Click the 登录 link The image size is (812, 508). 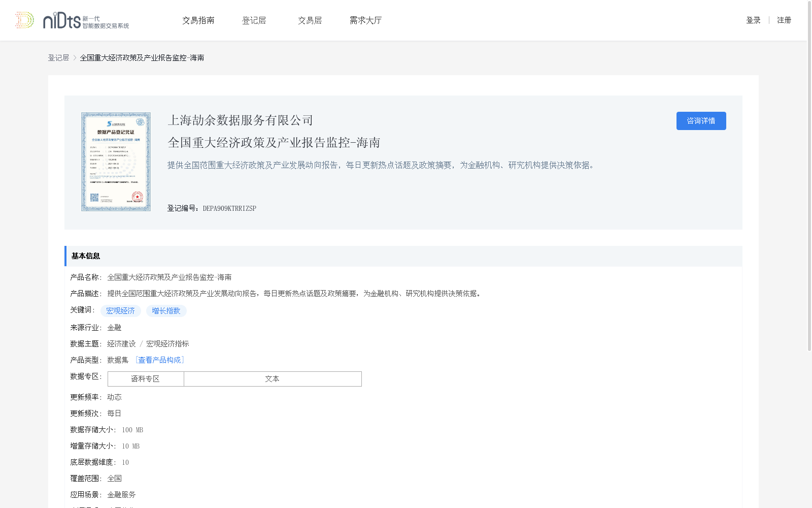click(x=753, y=20)
